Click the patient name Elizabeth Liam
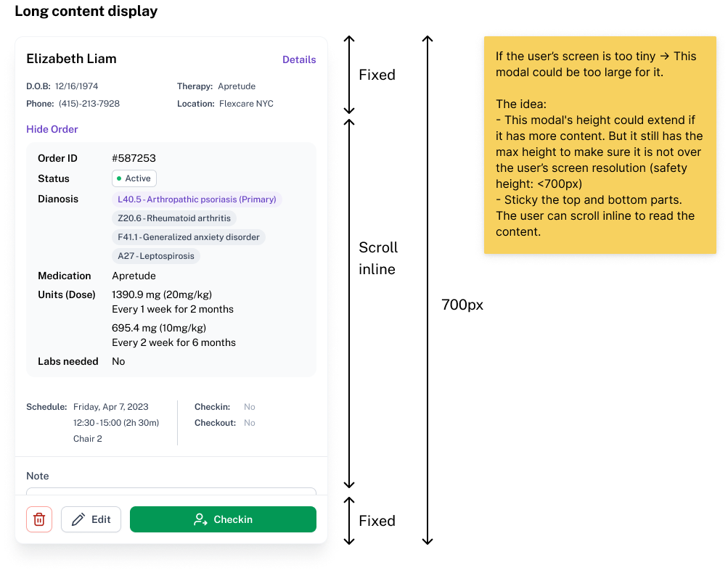The height and width of the screenshot is (573, 728). [x=71, y=59]
